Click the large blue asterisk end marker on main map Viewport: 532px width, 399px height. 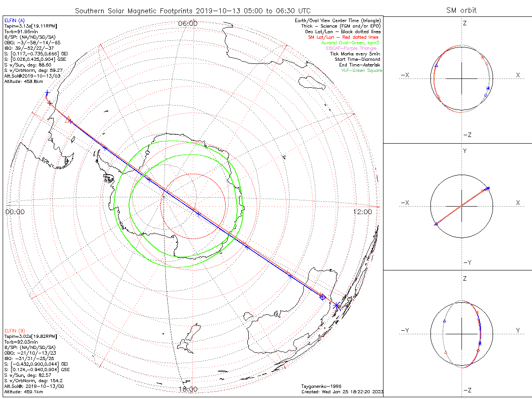coord(336,305)
